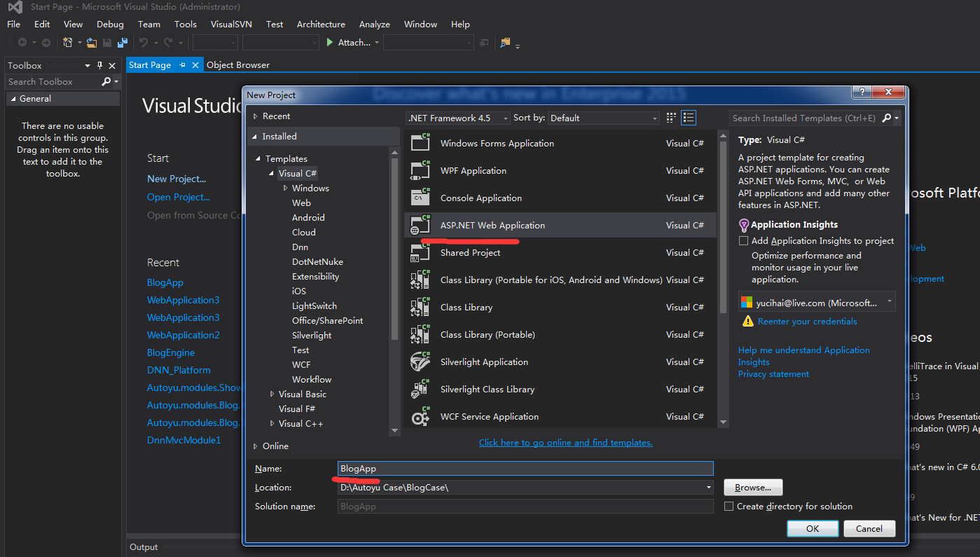This screenshot has height=557, width=980.
Task: Open the File menu
Action: click(13, 24)
